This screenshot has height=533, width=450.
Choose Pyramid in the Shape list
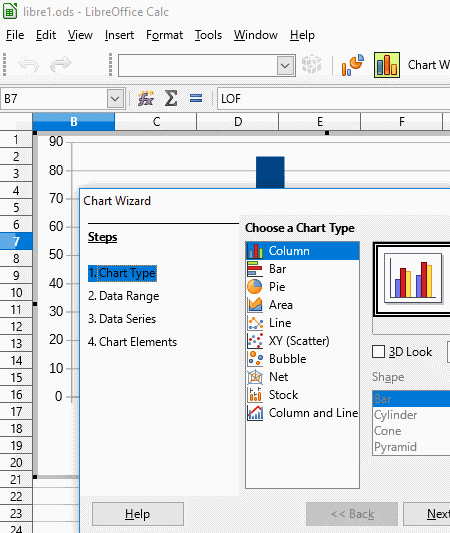(412, 447)
